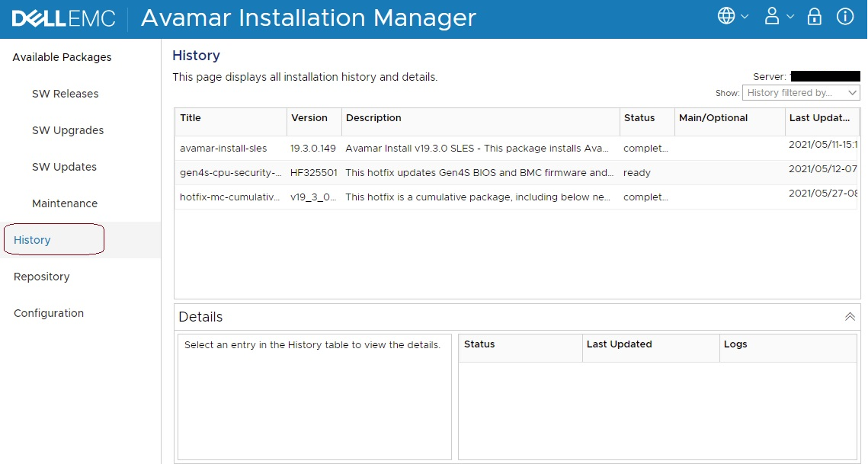Select History navigation item
868x464 pixels.
click(x=32, y=240)
